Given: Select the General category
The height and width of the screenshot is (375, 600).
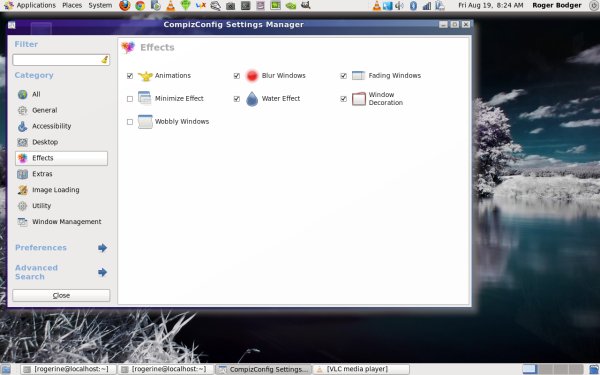Looking at the screenshot, I should 61,110.
